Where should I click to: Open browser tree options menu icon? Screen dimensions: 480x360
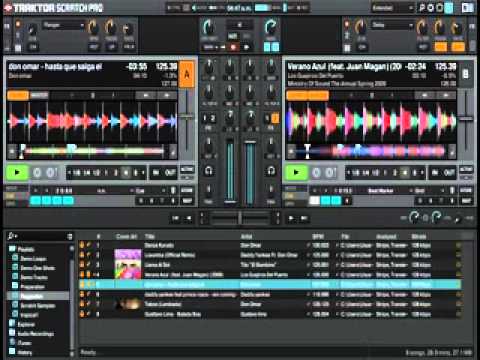click(x=70, y=236)
